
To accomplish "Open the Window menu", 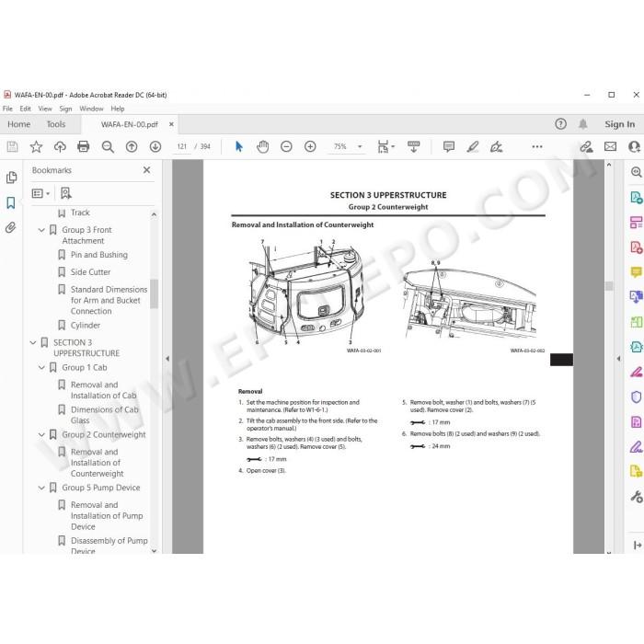I will pyautogui.click(x=91, y=109).
